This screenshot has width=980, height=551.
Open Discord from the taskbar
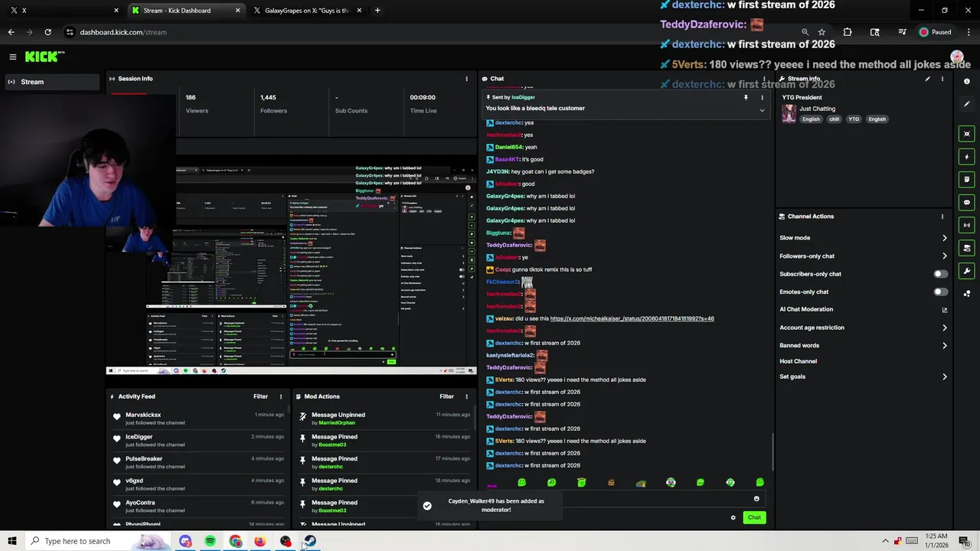pyautogui.click(x=185, y=541)
